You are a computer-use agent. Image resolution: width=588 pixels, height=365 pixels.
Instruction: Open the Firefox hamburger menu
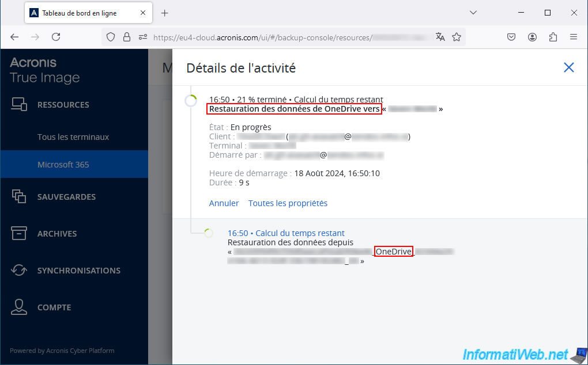tap(574, 37)
